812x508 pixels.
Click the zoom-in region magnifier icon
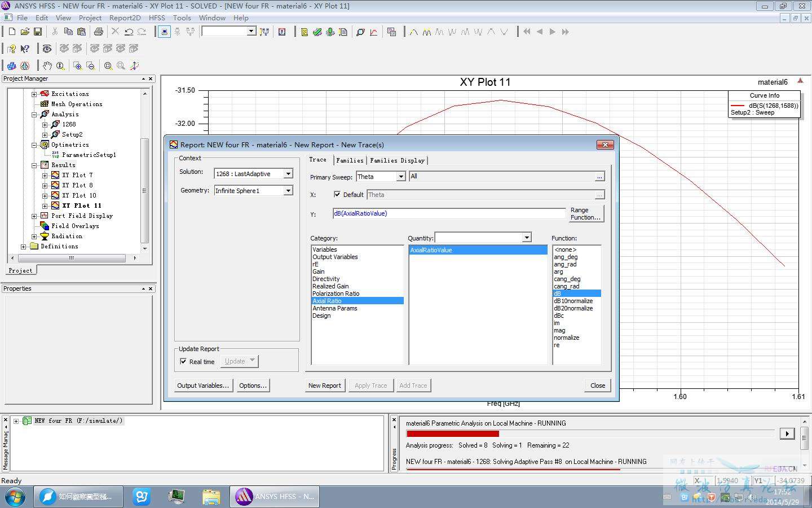[x=77, y=65]
